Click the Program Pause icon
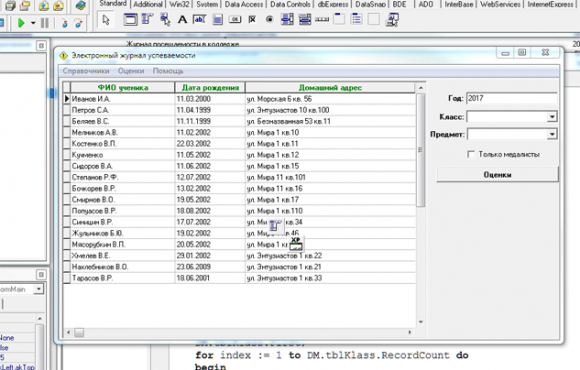580x370 pixels. click(x=45, y=23)
